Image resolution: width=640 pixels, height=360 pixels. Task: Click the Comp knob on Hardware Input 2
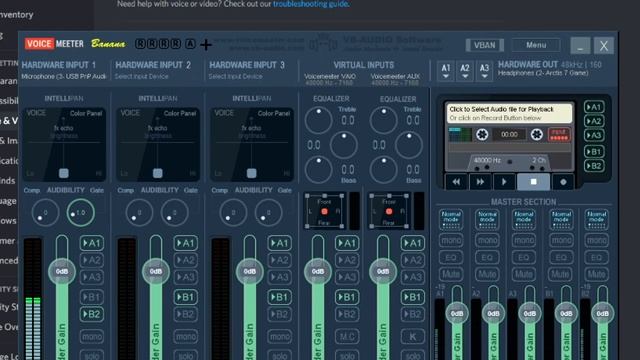click(x=139, y=213)
